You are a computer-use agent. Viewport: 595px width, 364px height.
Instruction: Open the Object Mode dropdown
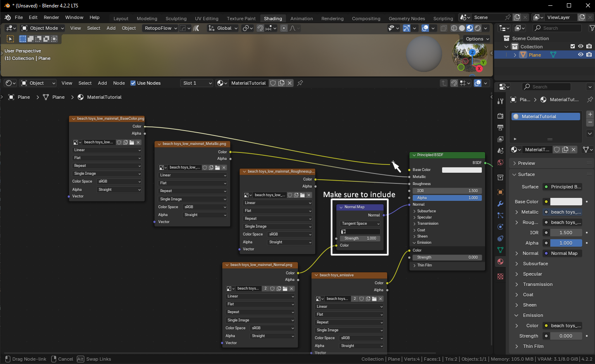coord(43,28)
